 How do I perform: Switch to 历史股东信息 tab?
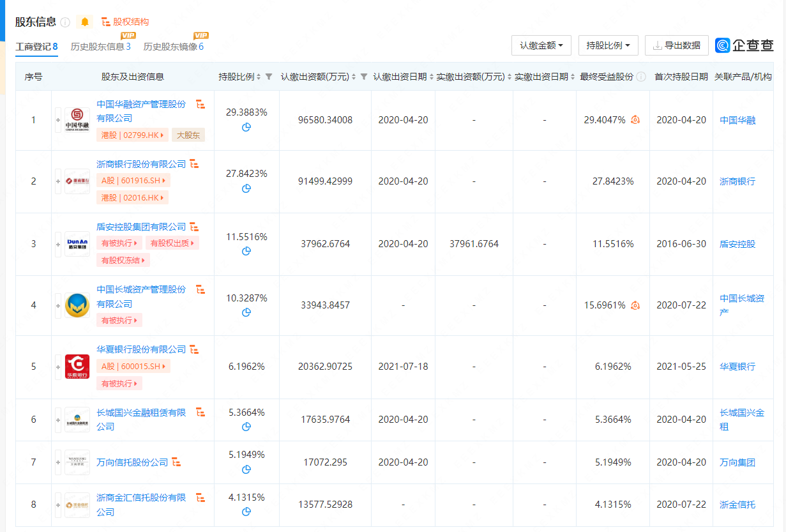point(101,46)
